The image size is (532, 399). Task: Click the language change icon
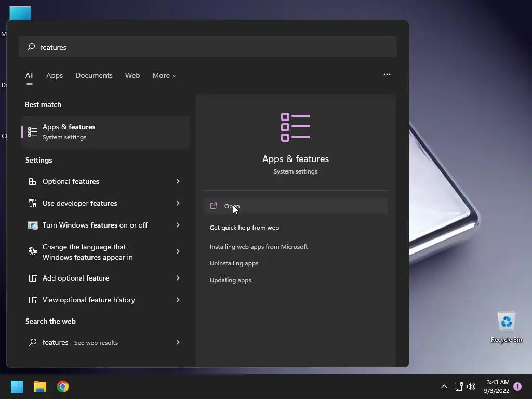(x=33, y=251)
